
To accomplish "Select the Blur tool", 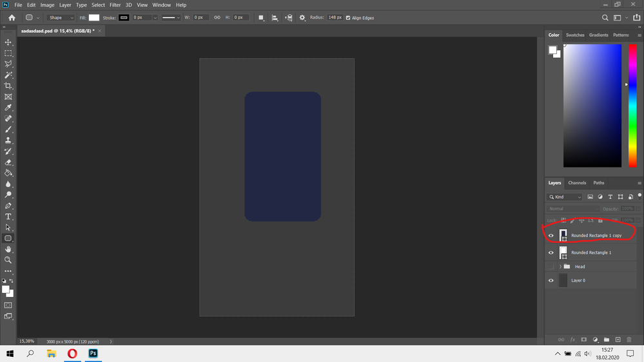I will pyautogui.click(x=8, y=184).
